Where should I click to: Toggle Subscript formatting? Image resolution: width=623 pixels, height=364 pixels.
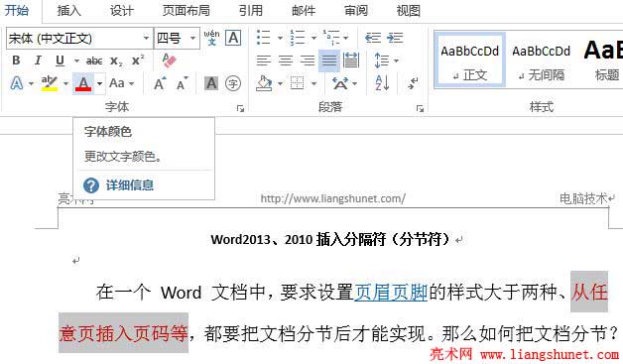[116, 61]
